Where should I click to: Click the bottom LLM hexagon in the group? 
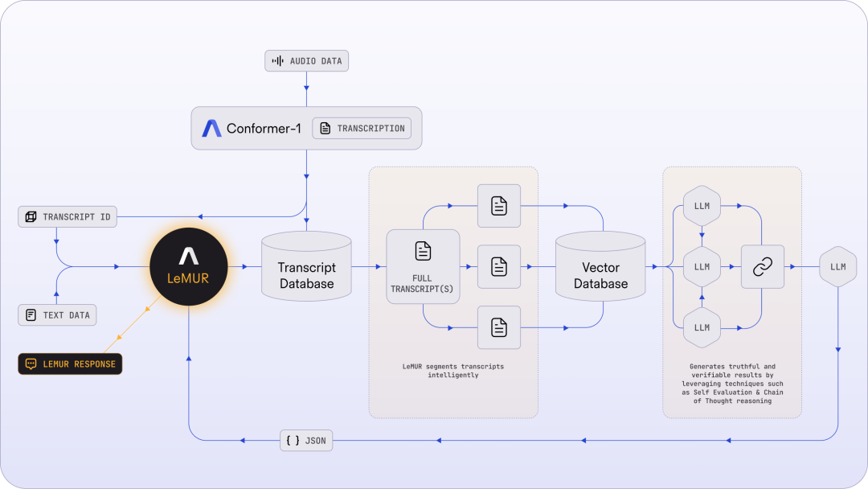point(702,327)
